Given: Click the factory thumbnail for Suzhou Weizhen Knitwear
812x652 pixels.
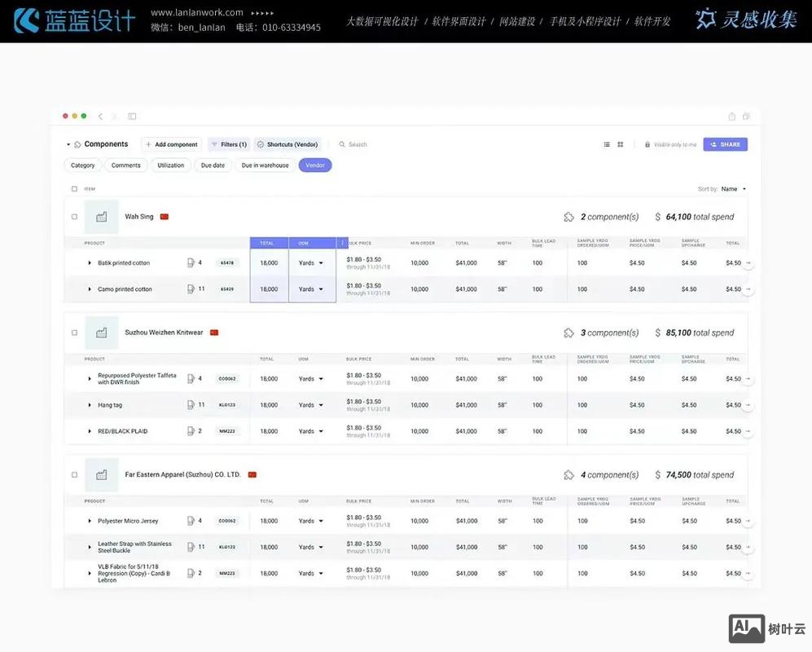Looking at the screenshot, I should coord(102,333).
